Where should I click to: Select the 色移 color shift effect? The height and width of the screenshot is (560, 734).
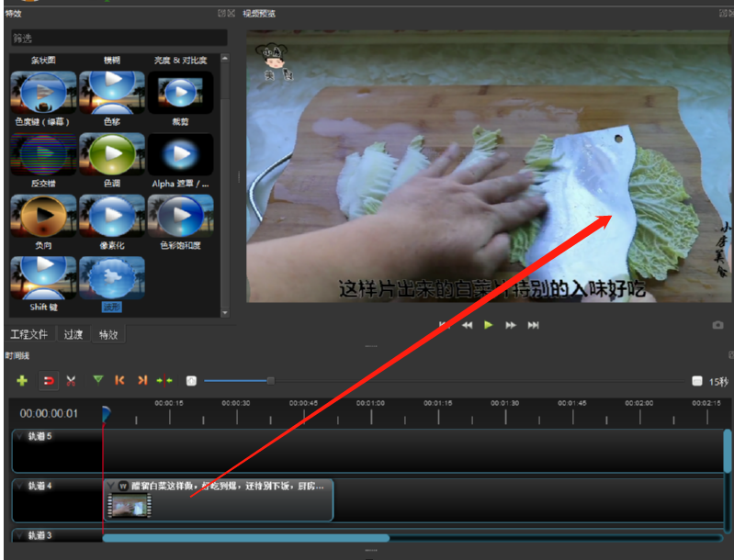tap(112, 92)
